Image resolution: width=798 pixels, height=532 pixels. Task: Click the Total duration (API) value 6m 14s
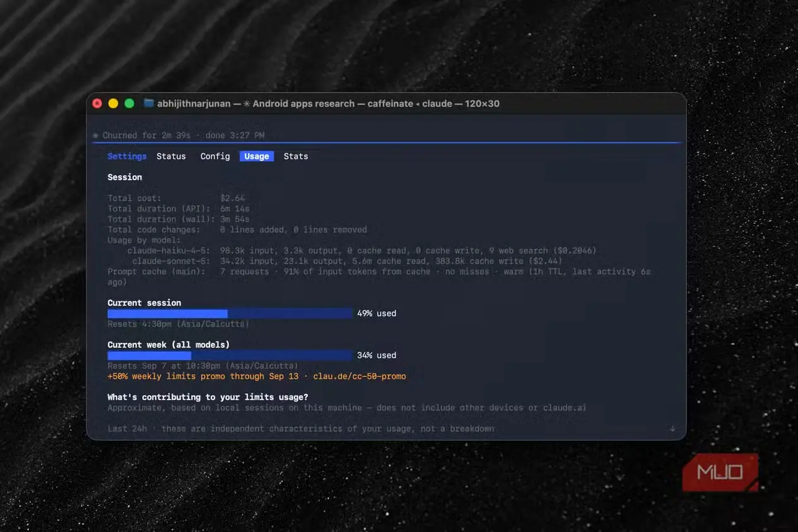pos(235,209)
